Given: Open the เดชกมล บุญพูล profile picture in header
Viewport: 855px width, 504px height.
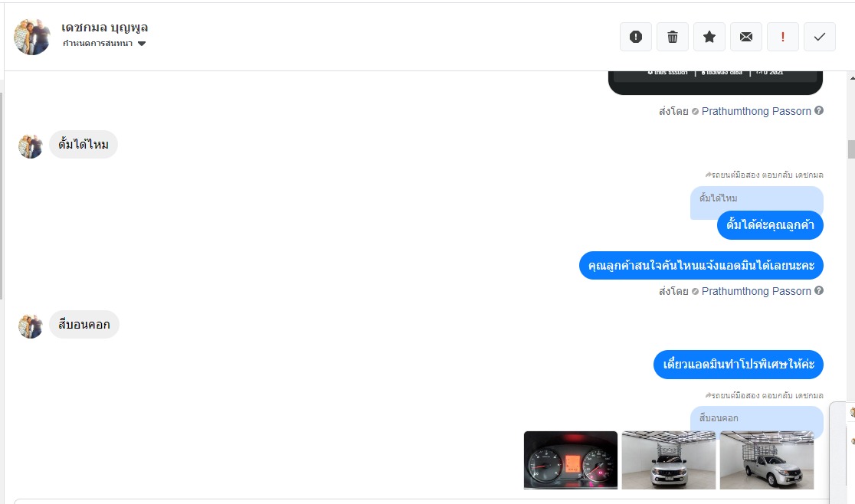Looking at the screenshot, I should [x=31, y=37].
